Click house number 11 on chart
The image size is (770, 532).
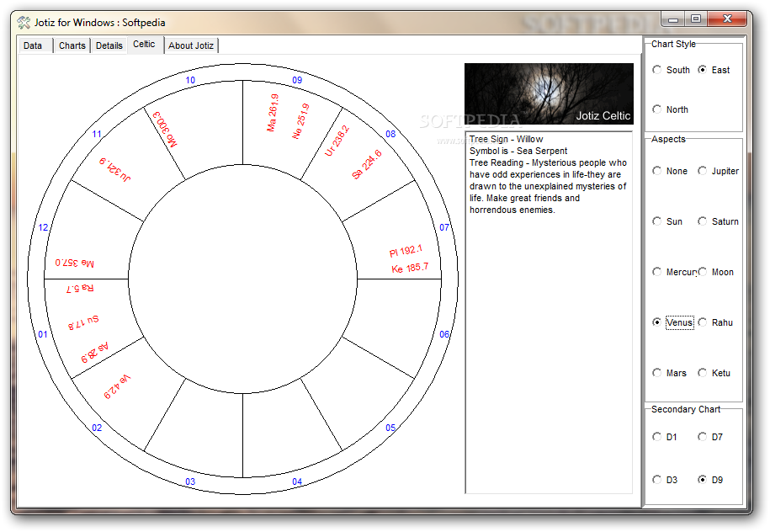(x=97, y=134)
